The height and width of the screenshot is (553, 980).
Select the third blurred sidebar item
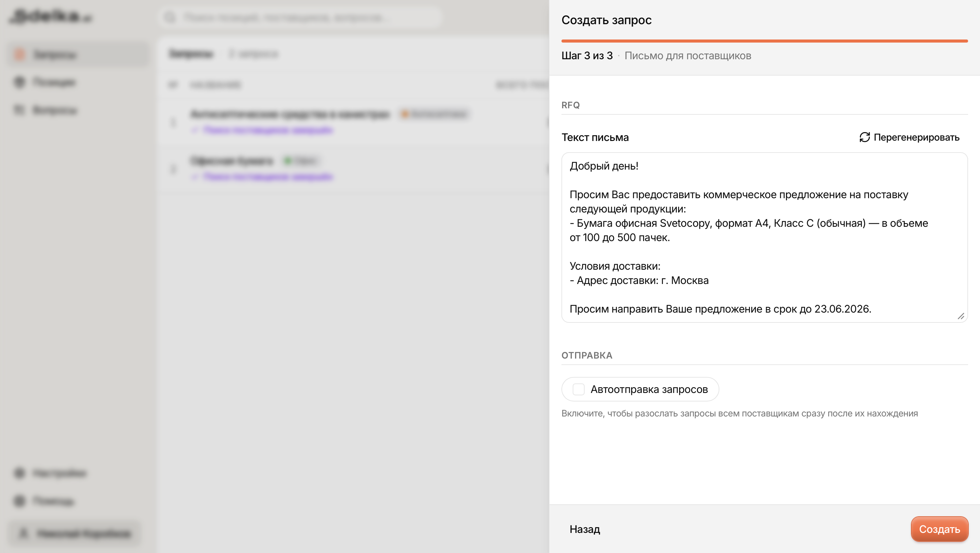(x=78, y=110)
